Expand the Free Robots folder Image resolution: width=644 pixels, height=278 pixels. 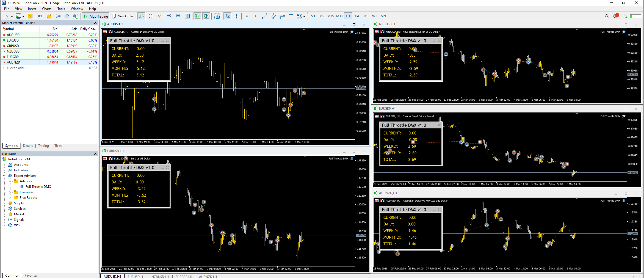point(10,198)
